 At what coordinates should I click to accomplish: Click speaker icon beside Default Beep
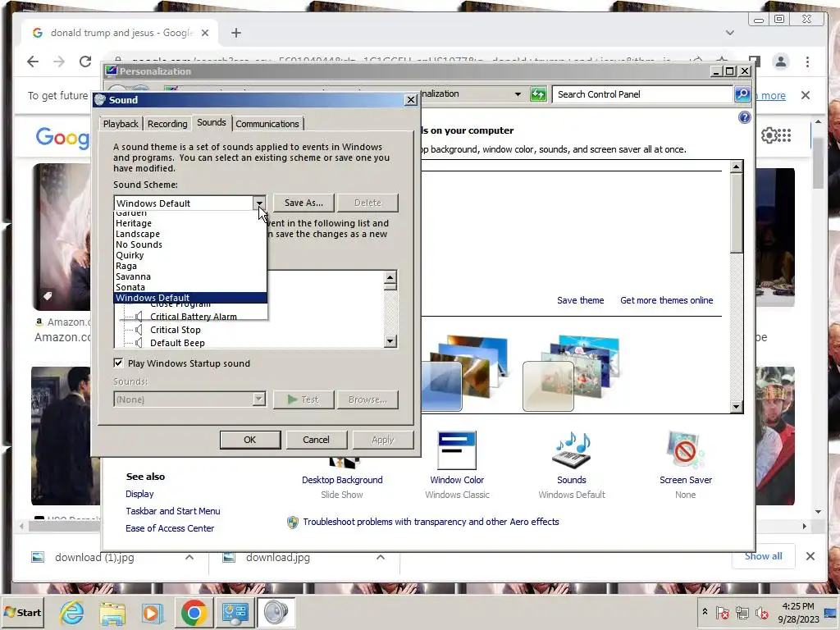(139, 343)
